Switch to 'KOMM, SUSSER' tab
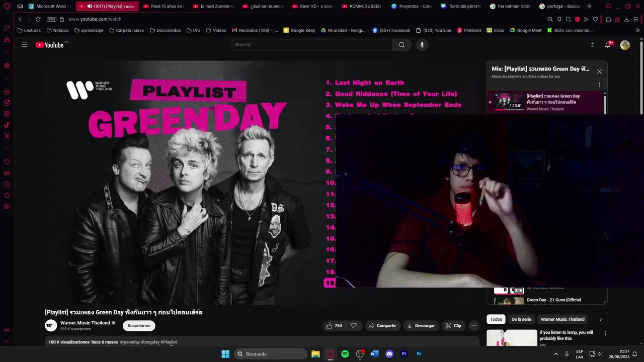The image size is (644, 362). [x=362, y=7]
